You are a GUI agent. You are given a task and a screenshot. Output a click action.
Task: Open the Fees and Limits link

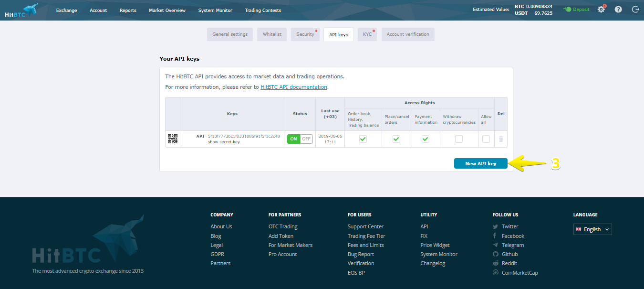point(366,245)
